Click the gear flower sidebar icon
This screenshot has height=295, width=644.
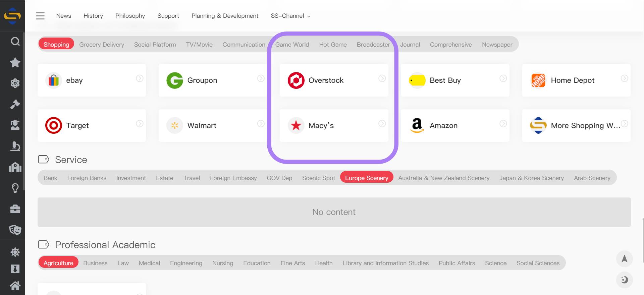15,83
